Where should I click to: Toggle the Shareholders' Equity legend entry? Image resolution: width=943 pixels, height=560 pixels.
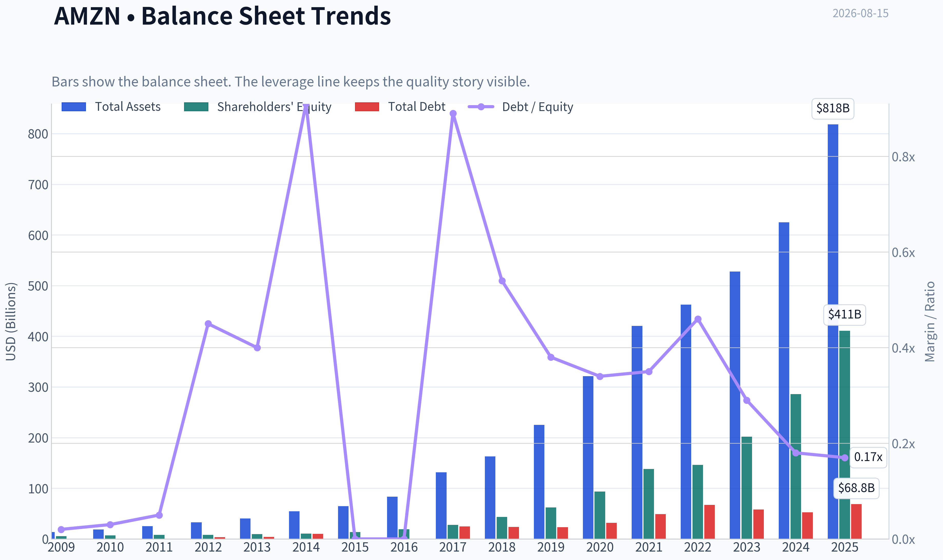coord(257,107)
